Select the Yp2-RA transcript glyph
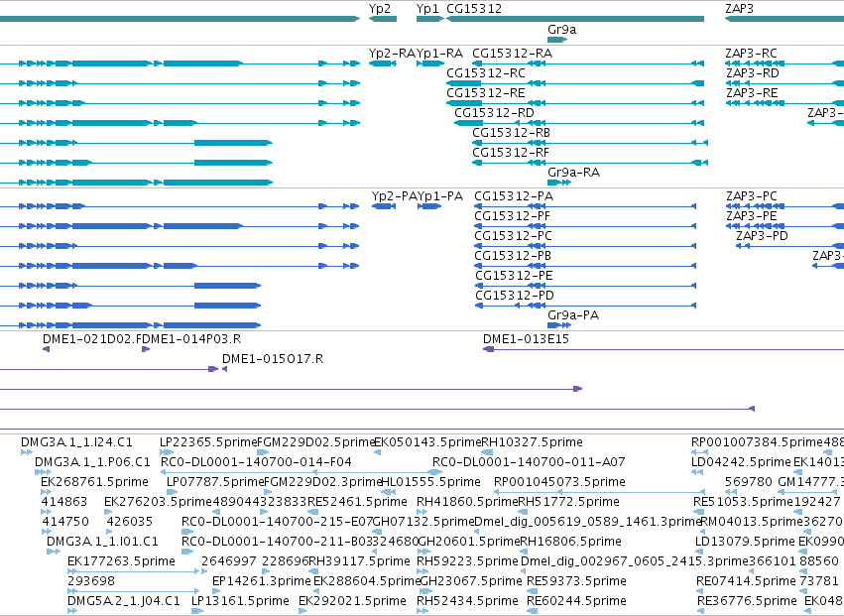This screenshot has height=616, width=844. coord(382,63)
